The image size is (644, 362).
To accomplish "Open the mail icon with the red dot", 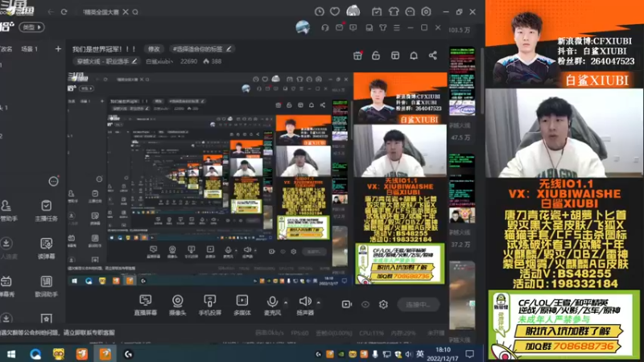I will (339, 27).
